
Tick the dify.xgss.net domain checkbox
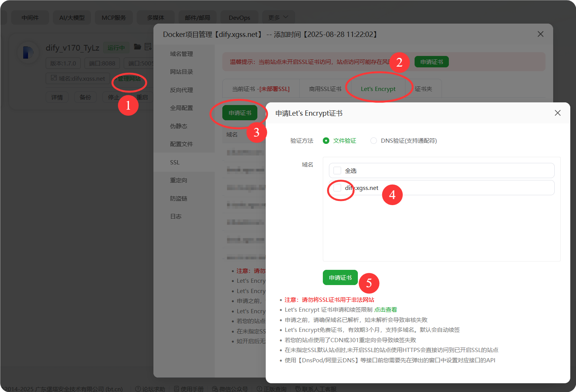[337, 188]
